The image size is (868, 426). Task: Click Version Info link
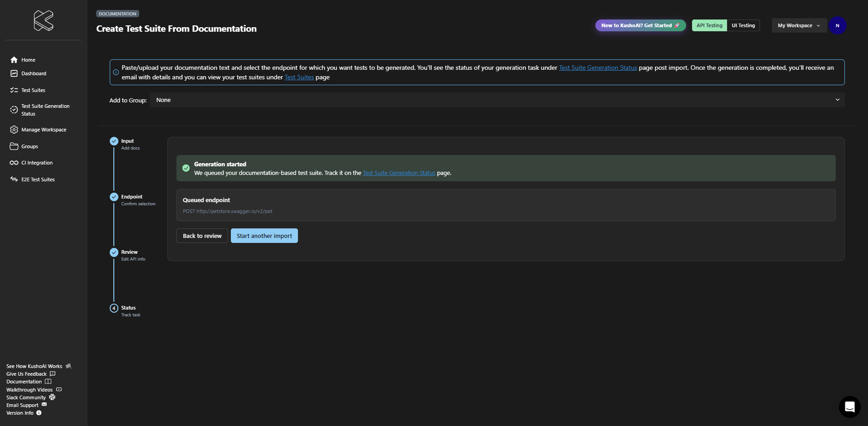click(20, 413)
